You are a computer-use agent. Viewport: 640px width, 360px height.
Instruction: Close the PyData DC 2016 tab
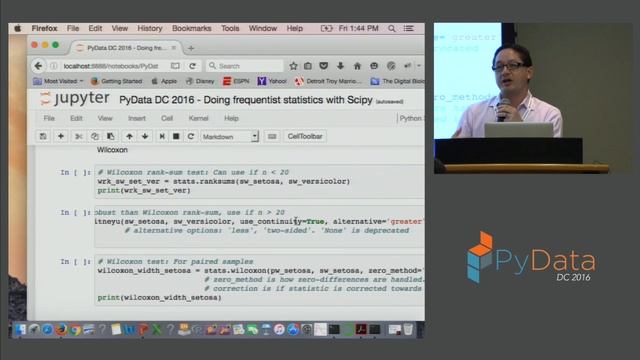pyautogui.click(x=173, y=48)
